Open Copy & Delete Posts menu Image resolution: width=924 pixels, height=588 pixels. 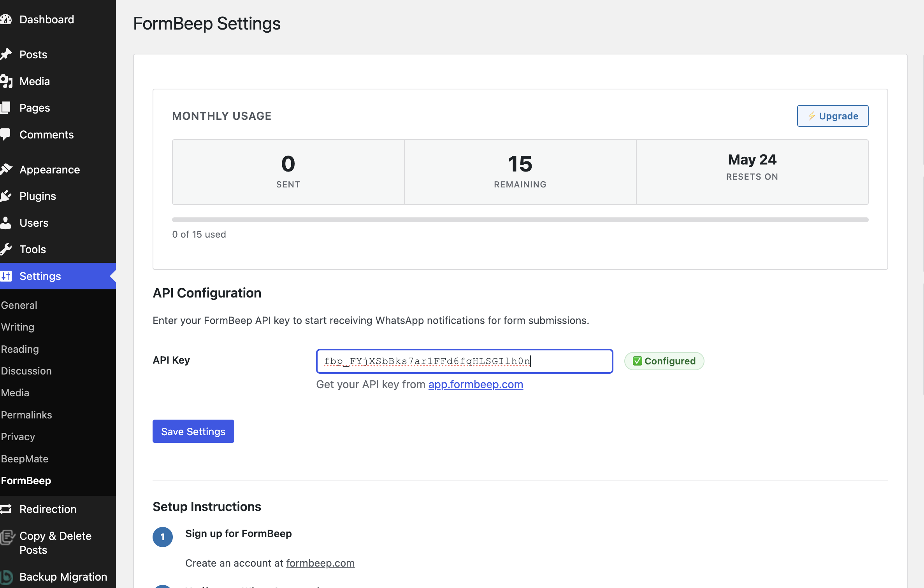click(55, 543)
